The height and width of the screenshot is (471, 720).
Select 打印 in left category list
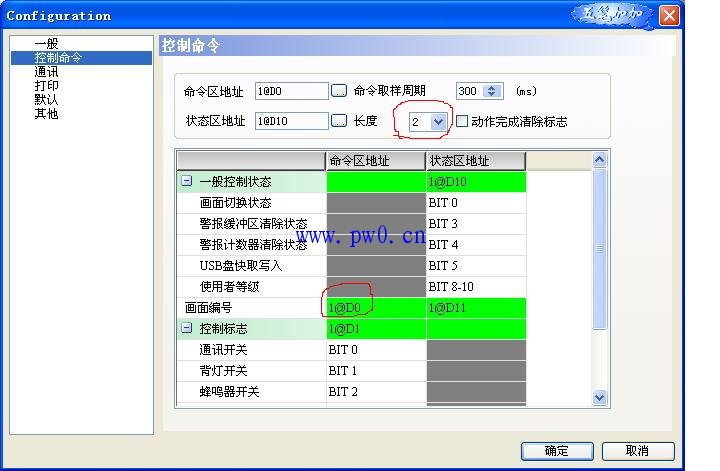(46, 86)
